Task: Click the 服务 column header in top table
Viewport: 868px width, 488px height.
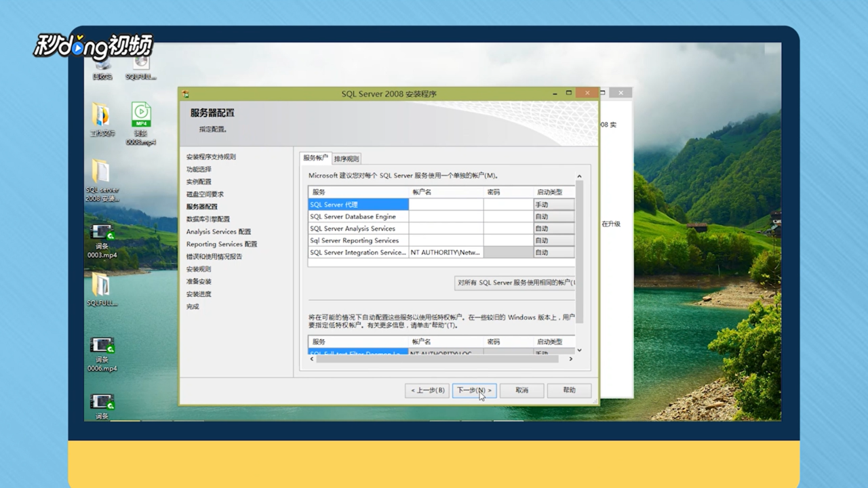Action: click(359, 192)
